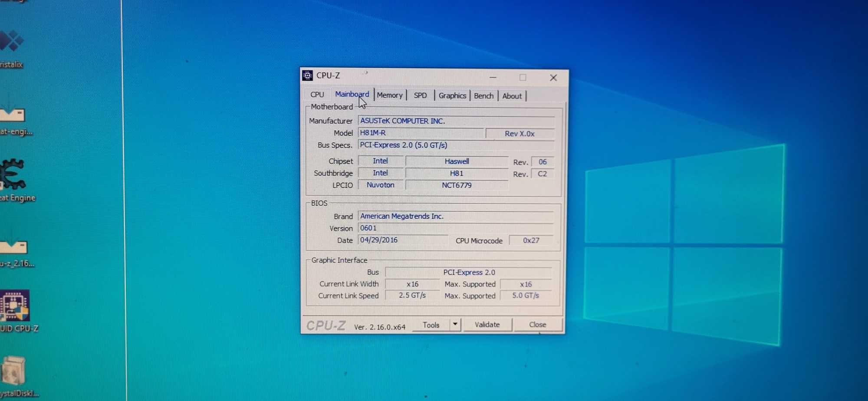Click the Tools button
Image resolution: width=868 pixels, height=401 pixels.
pyautogui.click(x=431, y=325)
